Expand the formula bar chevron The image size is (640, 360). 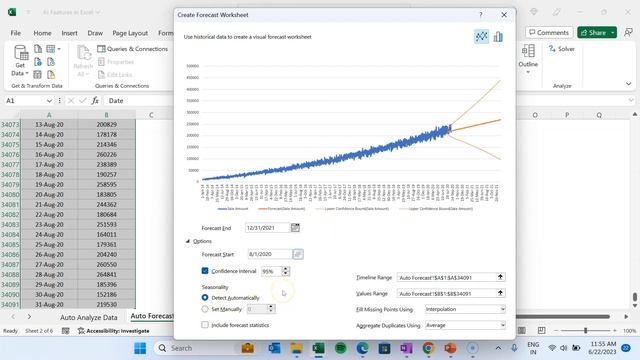tap(631, 100)
